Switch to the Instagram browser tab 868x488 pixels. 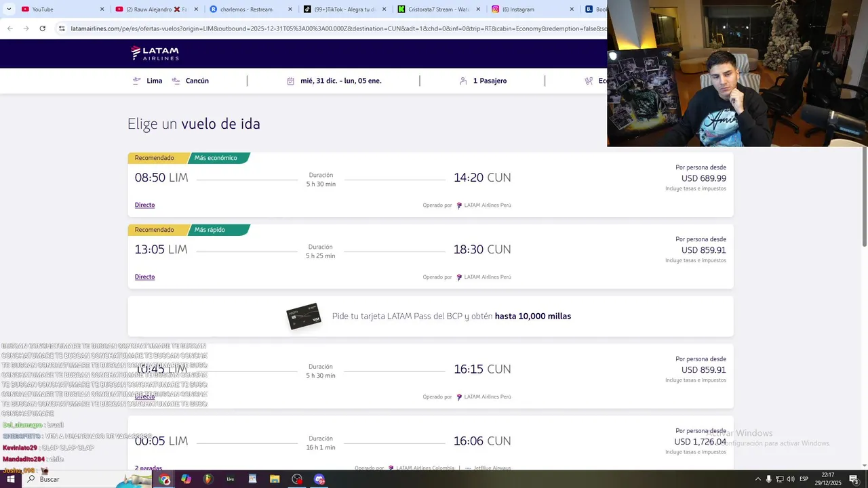[x=532, y=9]
